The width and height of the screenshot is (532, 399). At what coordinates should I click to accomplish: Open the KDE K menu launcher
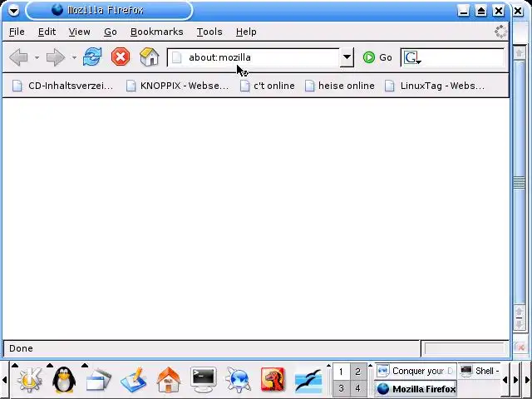(31, 379)
